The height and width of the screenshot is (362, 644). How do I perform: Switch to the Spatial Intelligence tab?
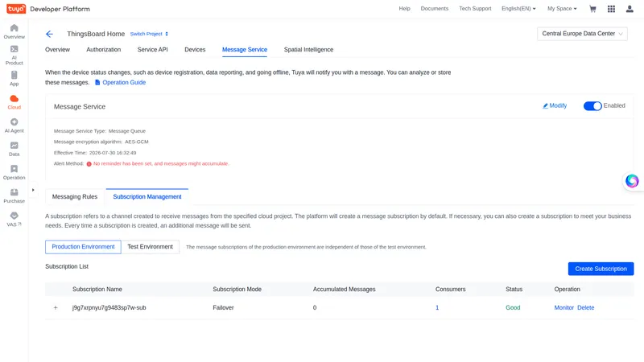pos(308,50)
